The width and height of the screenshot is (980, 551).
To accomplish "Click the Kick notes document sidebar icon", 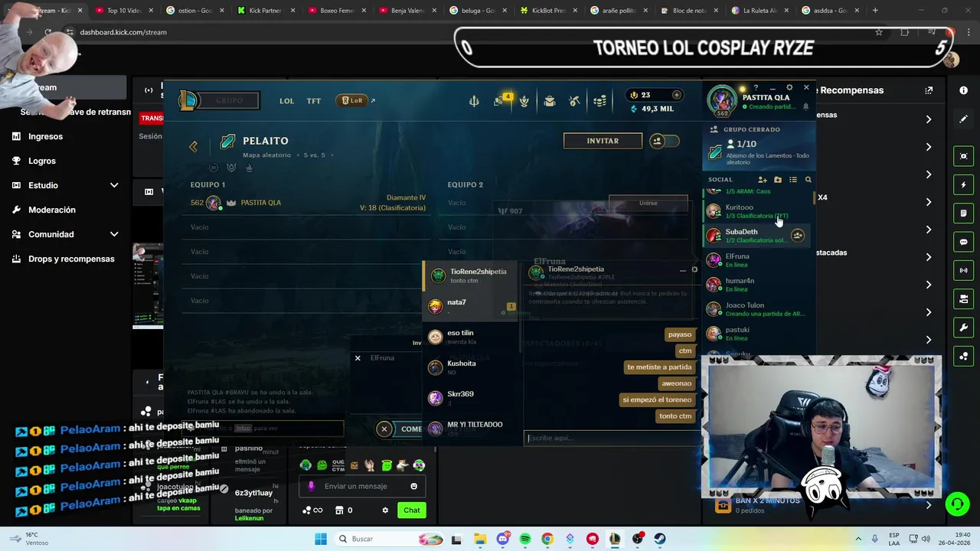I will coord(963,213).
